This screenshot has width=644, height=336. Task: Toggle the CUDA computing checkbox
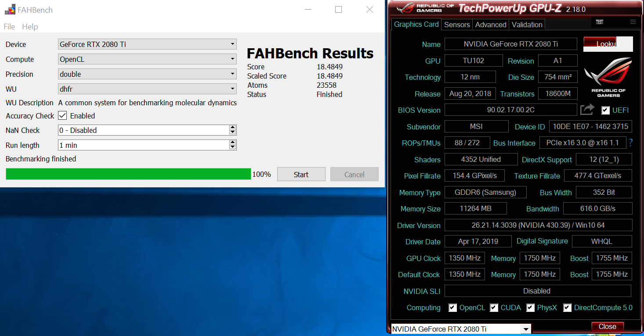point(494,307)
